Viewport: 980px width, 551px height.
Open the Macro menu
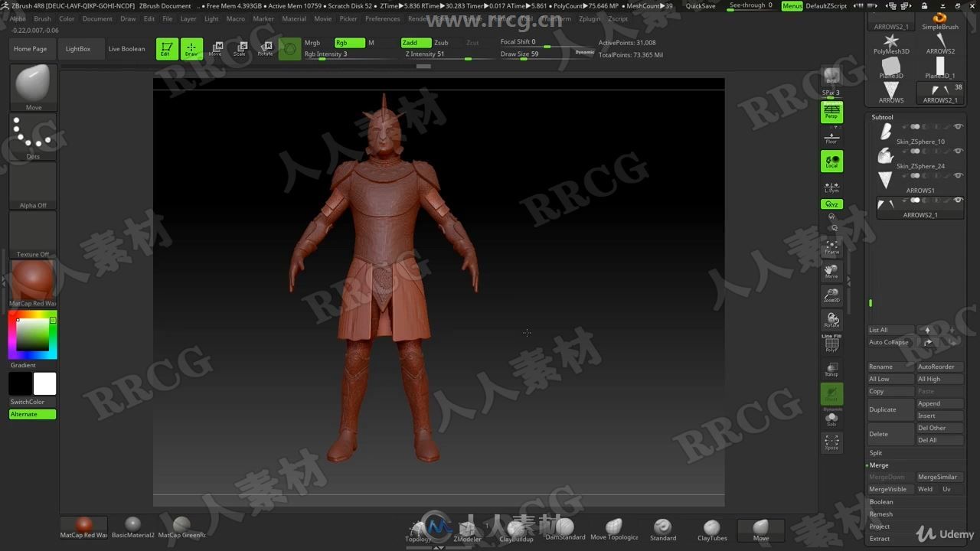point(236,18)
